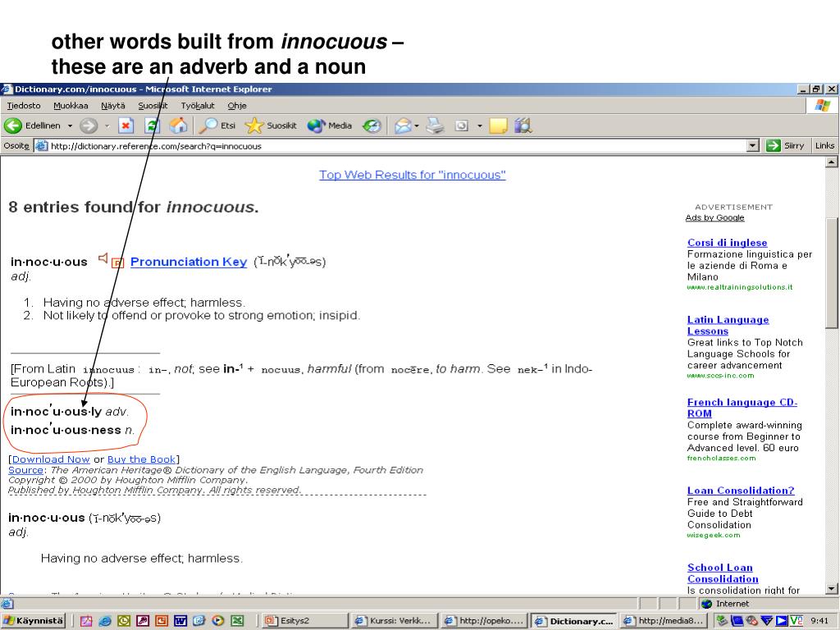840x630 pixels.
Task: Open the Ads by Google link
Action: [714, 217]
